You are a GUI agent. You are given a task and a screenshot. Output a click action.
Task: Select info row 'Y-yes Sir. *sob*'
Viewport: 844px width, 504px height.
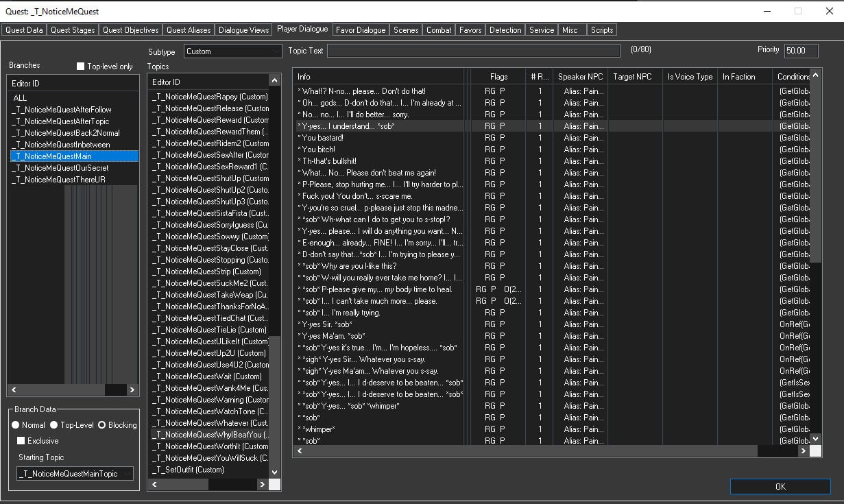[x=552, y=324]
